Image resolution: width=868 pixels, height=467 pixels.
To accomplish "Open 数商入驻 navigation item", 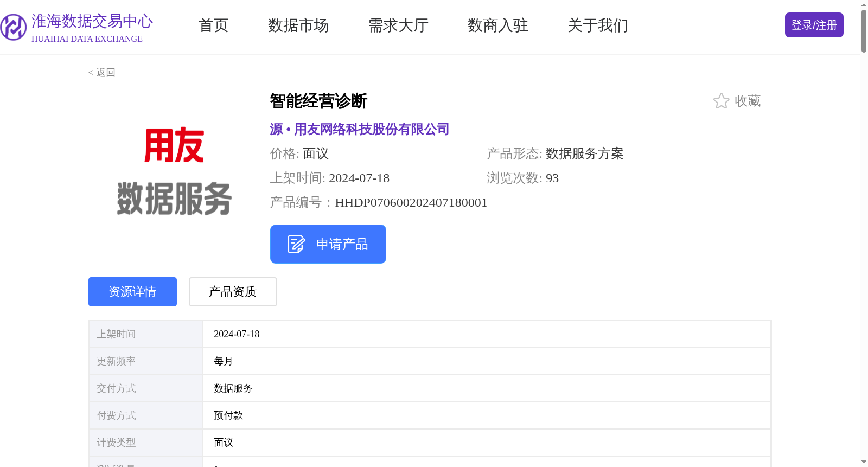I will (498, 25).
